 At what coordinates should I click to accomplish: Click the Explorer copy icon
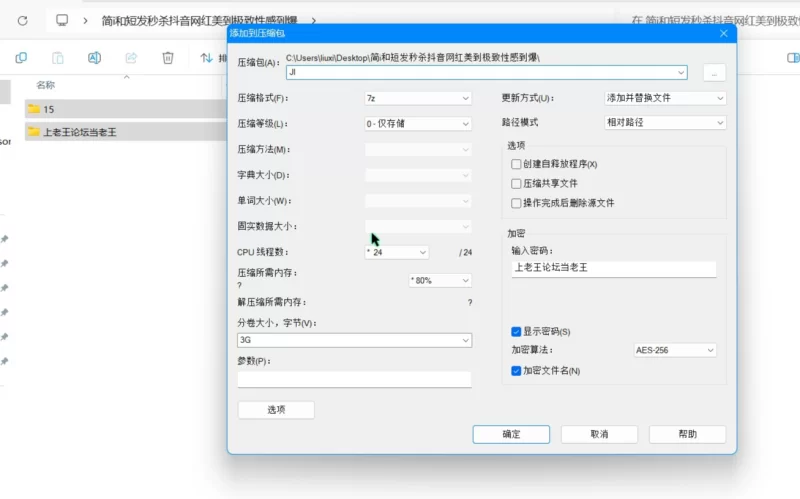click(x=21, y=58)
